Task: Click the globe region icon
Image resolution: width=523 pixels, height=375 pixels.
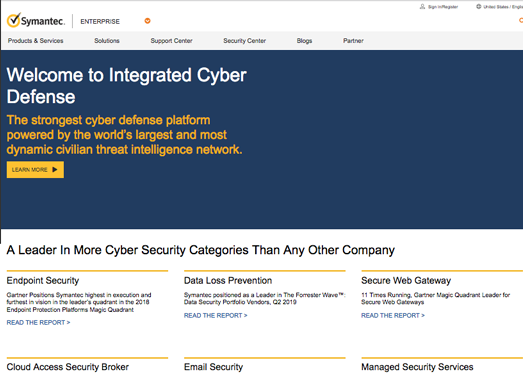Action: [479, 7]
